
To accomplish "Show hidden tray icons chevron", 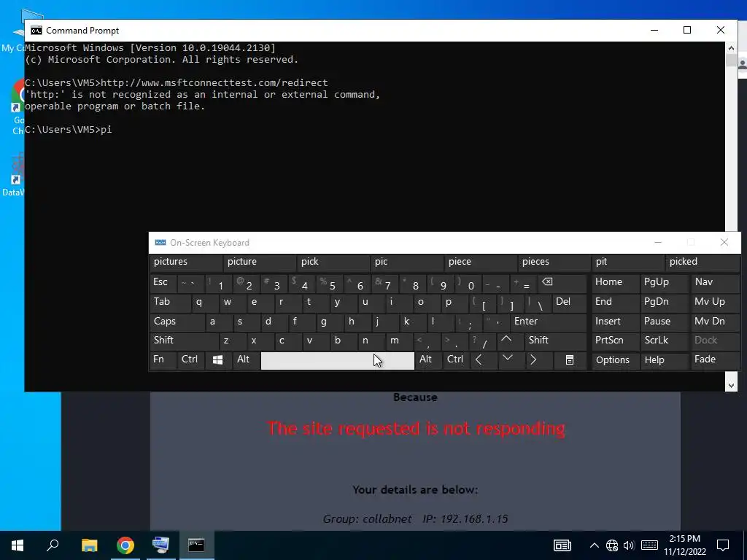I will [594, 545].
